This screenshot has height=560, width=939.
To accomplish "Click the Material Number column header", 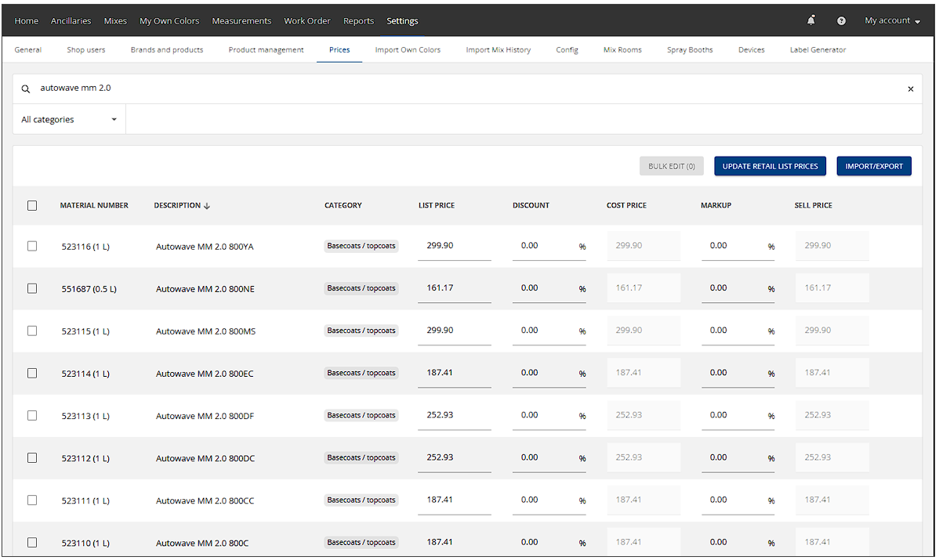I will 94,206.
